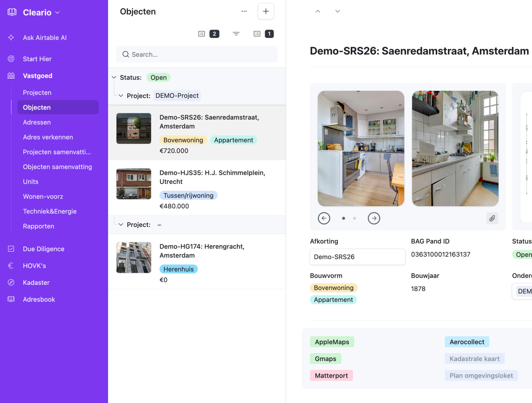The width and height of the screenshot is (532, 403).
Task: Click the Afkorting input field
Action: point(357,257)
